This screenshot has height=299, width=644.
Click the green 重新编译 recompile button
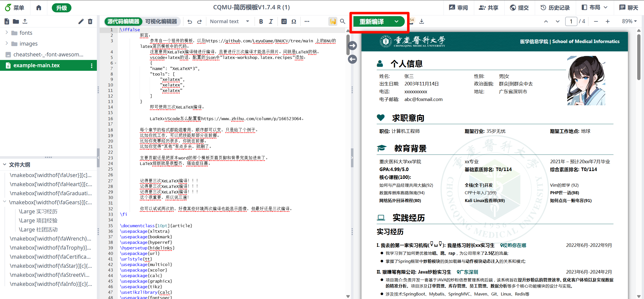371,21
